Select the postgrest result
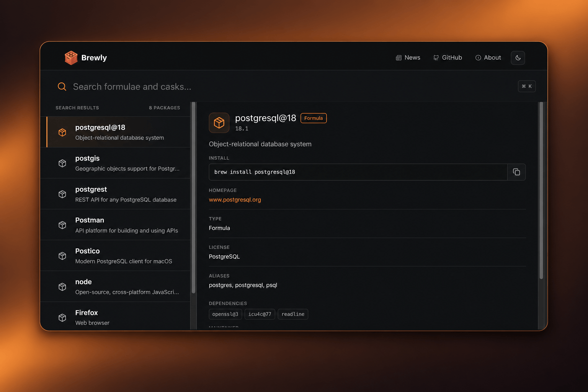The height and width of the screenshot is (392, 588). [x=115, y=194]
